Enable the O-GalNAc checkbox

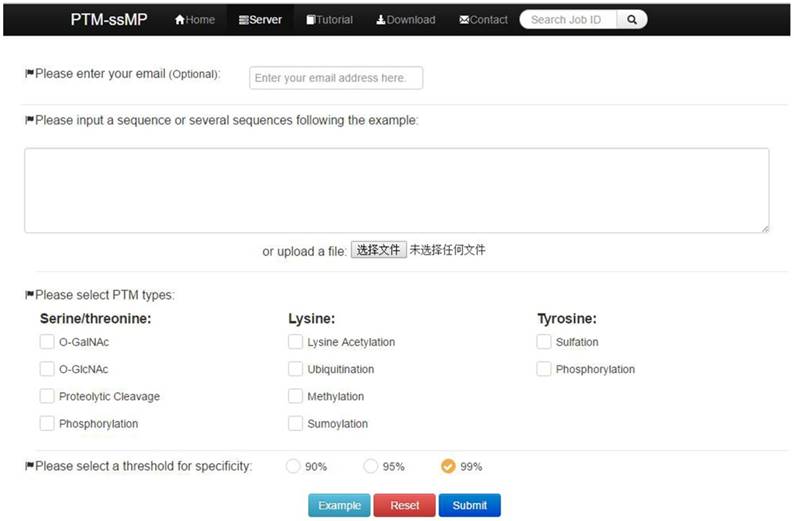47,342
